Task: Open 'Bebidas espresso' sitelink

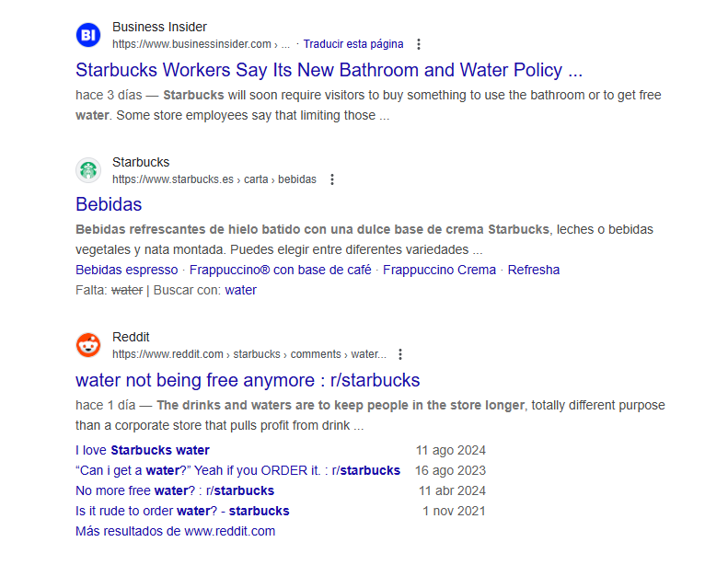Action: coord(127,270)
